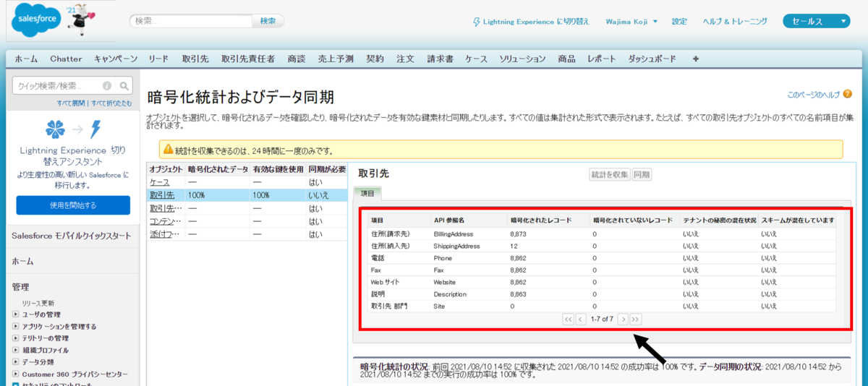868x386 pixels.
Task: Click the plus icon to show all tabs
Action: (696, 59)
